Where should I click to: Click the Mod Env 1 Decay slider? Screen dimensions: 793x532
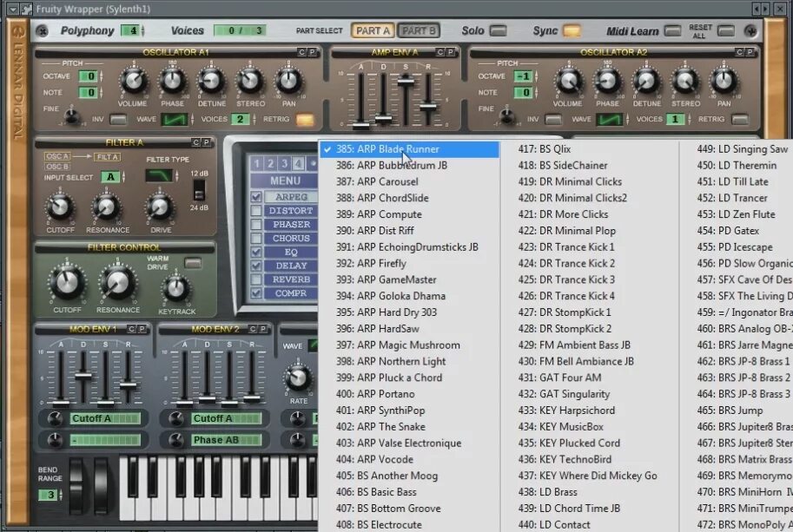click(83, 376)
